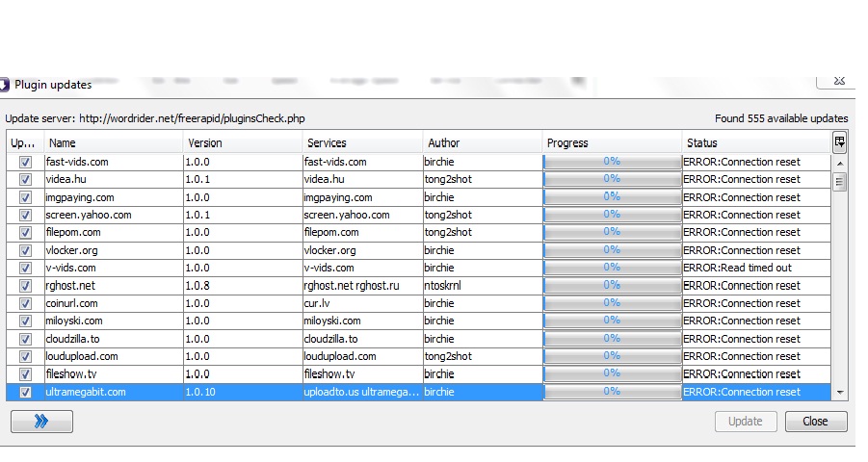Sort the table by Name column
The width and height of the screenshot is (868, 462).
(x=113, y=143)
